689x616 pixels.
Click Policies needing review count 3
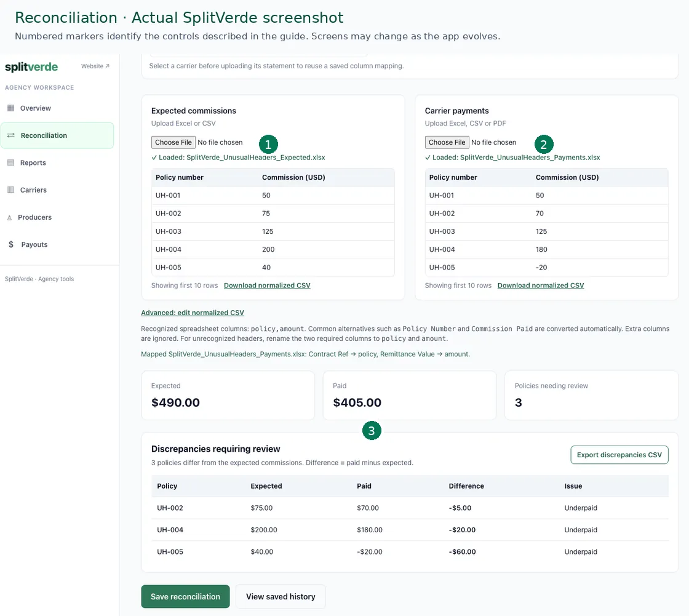coord(519,402)
